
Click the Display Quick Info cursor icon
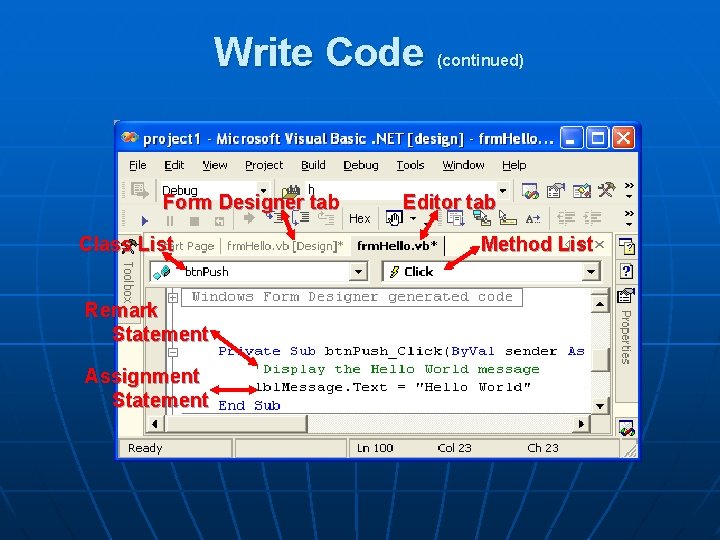(x=507, y=219)
